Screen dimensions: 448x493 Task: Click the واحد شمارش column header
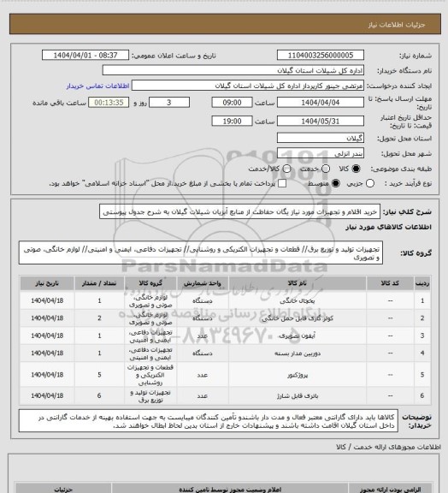[x=203, y=283]
